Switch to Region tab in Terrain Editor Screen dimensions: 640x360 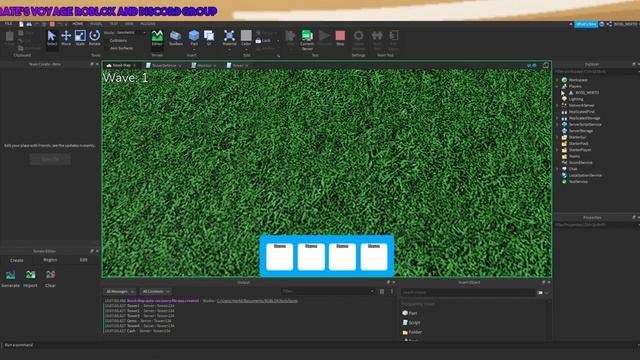pos(50,260)
